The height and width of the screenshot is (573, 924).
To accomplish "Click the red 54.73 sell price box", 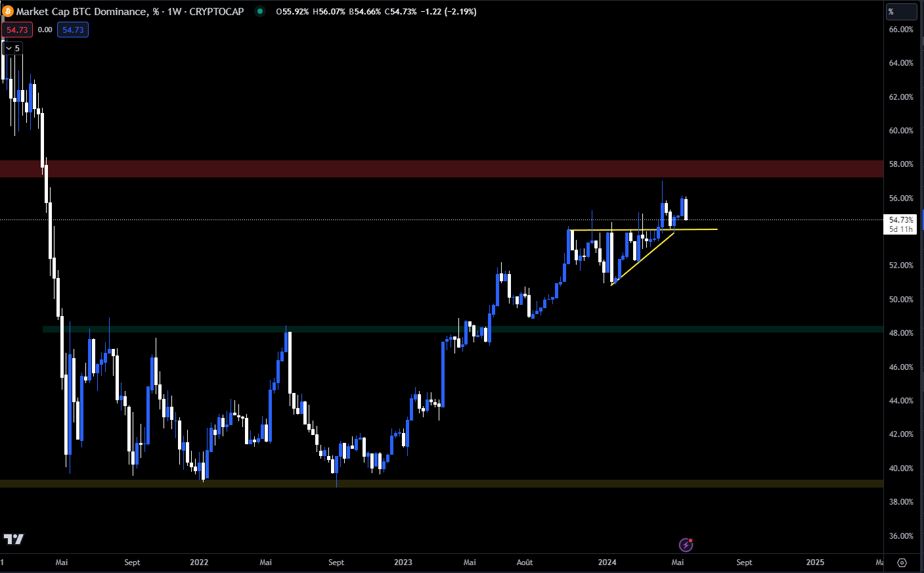I will [17, 30].
